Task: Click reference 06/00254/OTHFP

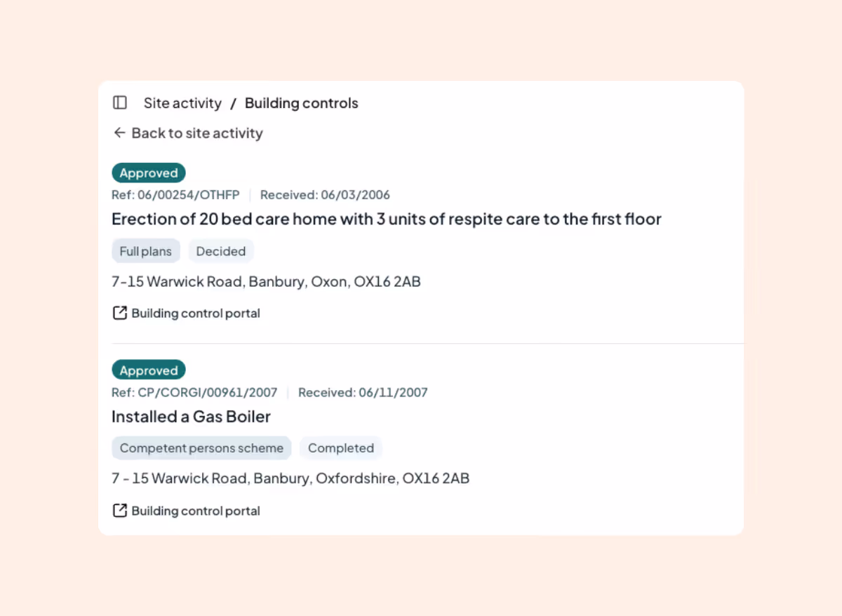Action: click(x=175, y=195)
